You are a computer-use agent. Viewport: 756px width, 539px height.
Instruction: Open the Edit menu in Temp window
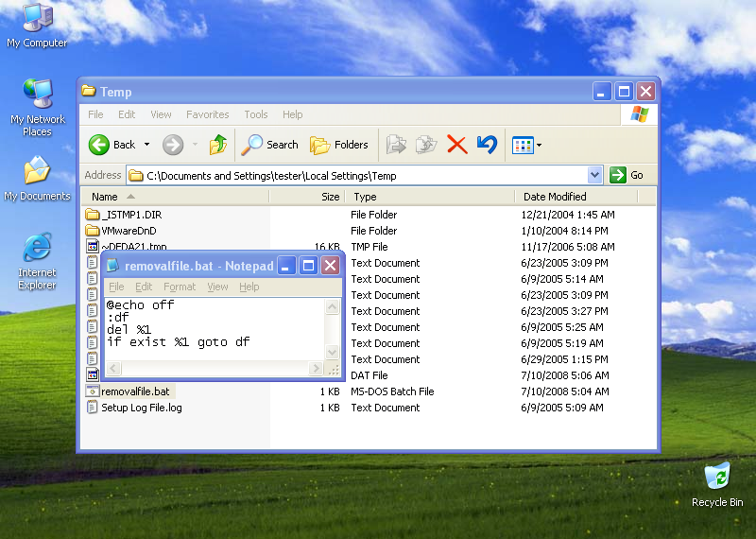point(127,114)
